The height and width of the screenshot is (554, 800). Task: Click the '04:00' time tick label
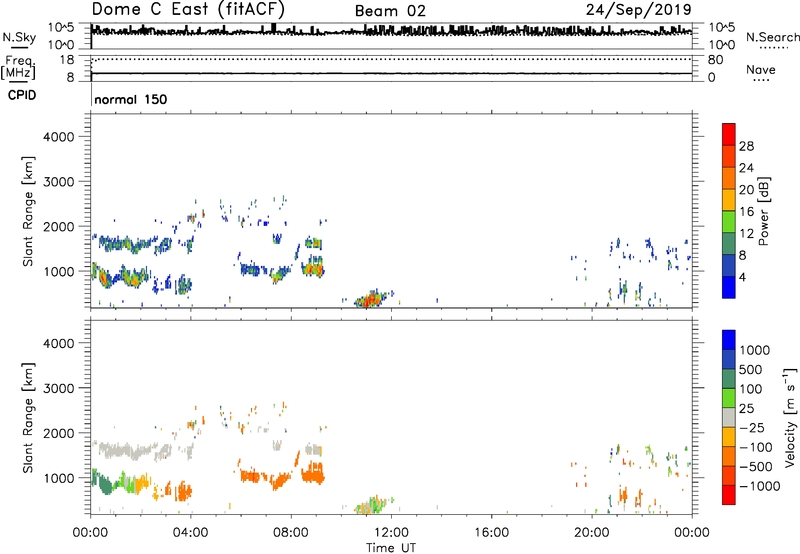click(190, 533)
